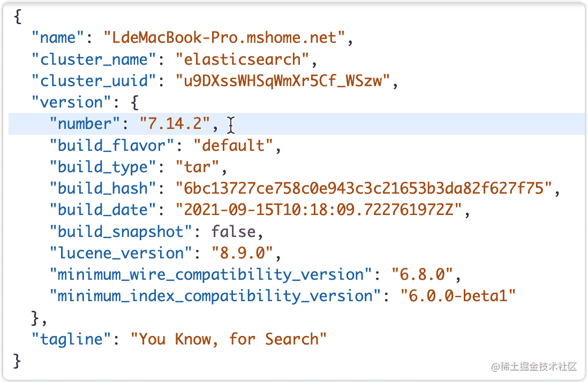
Task: Click the "build_date" key
Action: click(x=103, y=210)
